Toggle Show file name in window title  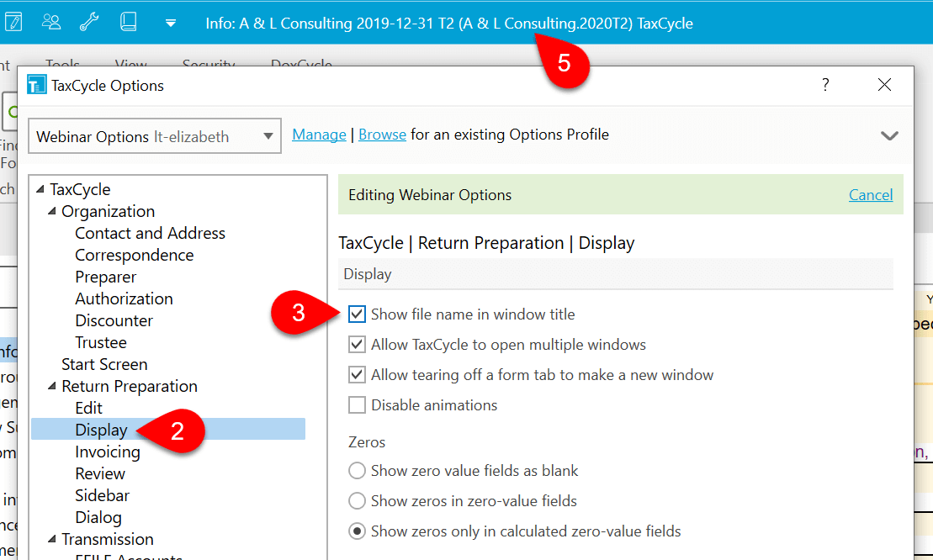357,314
